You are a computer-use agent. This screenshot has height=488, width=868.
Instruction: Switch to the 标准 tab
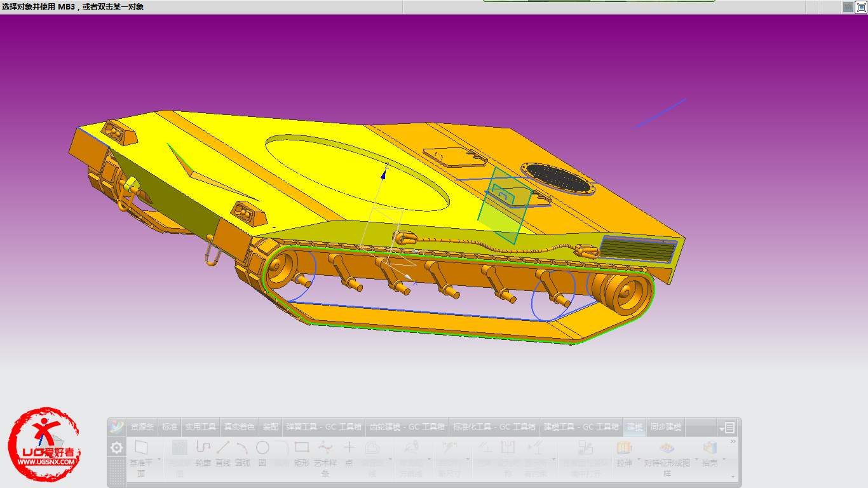pyautogui.click(x=170, y=427)
